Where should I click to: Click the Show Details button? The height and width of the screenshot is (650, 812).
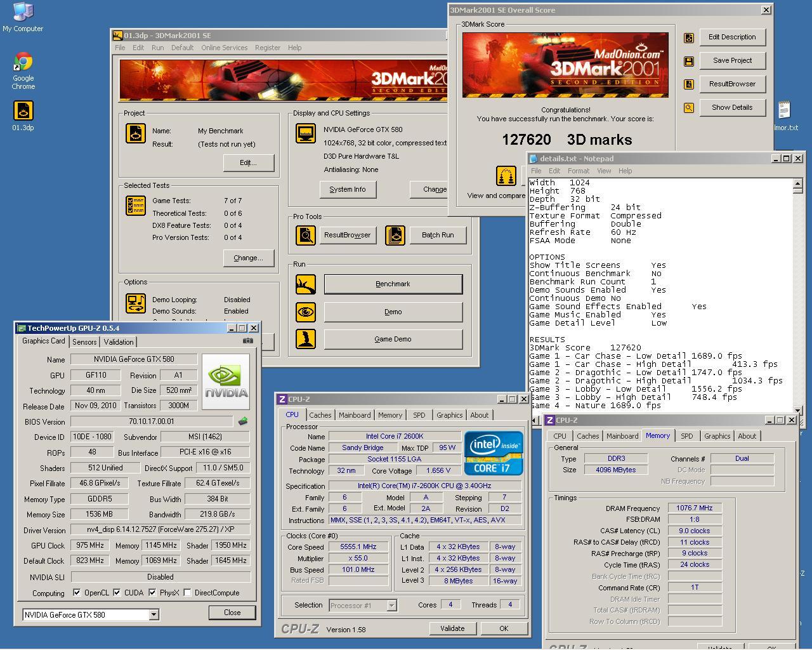click(732, 107)
